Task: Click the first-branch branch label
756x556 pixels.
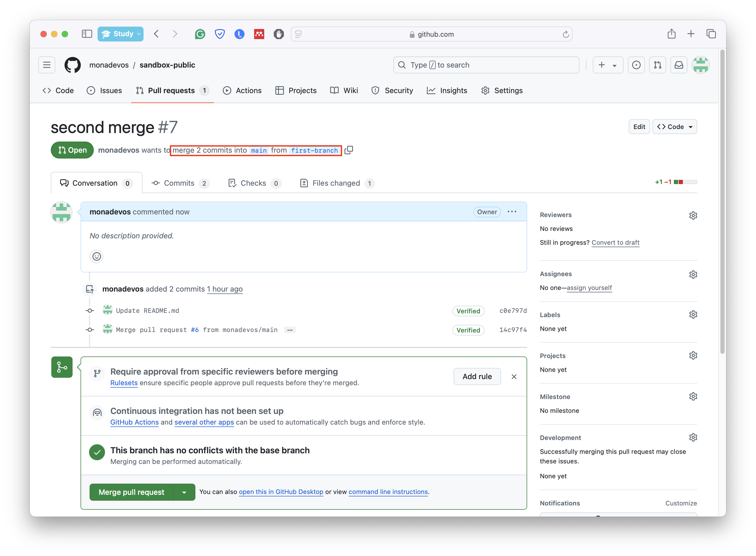Action: (314, 151)
